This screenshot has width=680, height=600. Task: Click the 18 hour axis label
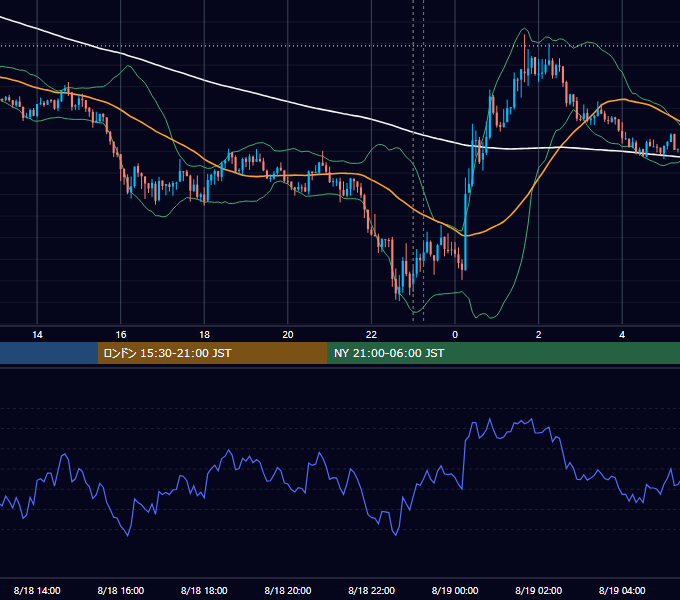point(204,335)
